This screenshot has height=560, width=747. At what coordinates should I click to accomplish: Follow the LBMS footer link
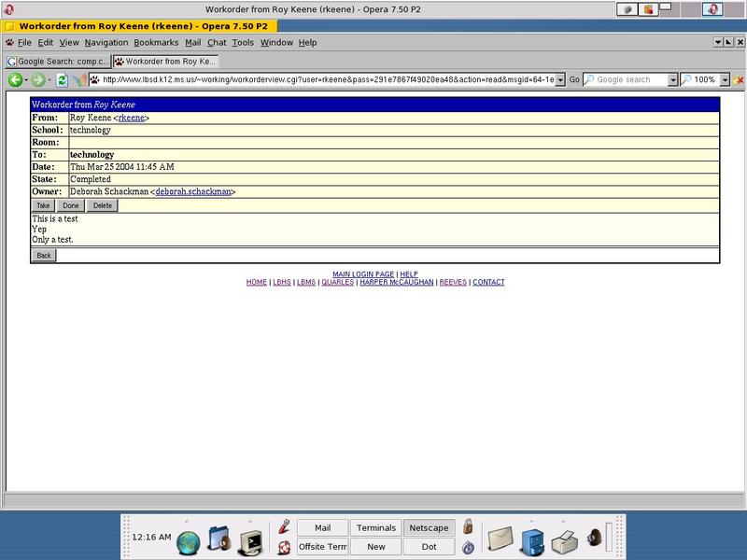[306, 282]
